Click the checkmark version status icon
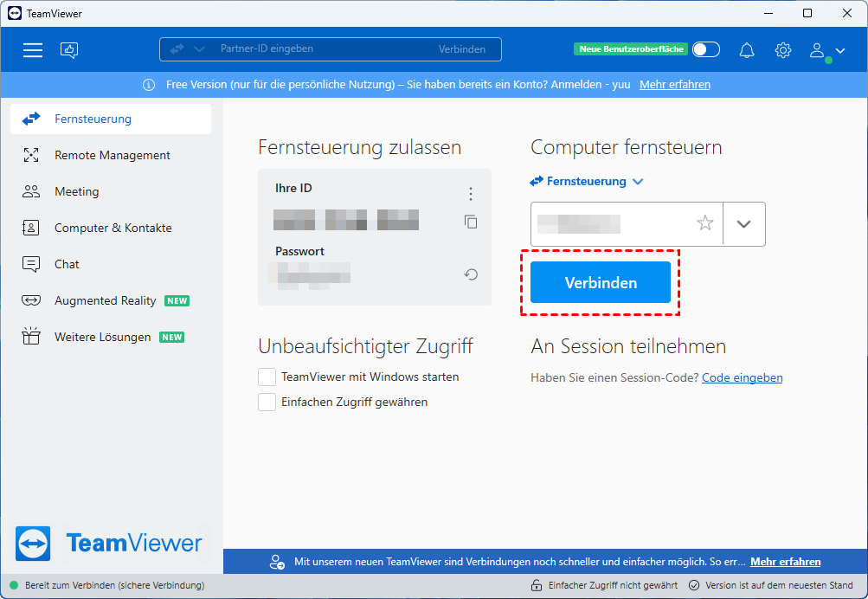The width and height of the screenshot is (868, 599). tap(694, 585)
